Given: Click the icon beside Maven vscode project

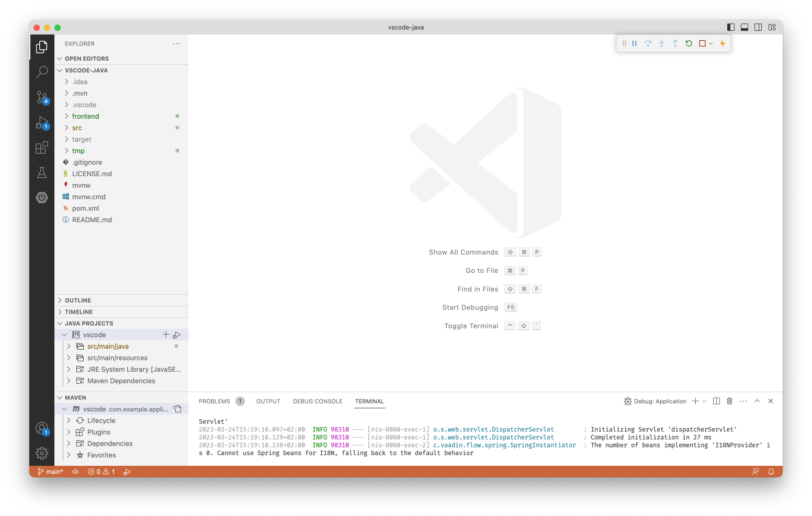Looking at the screenshot, I should click(x=177, y=409).
